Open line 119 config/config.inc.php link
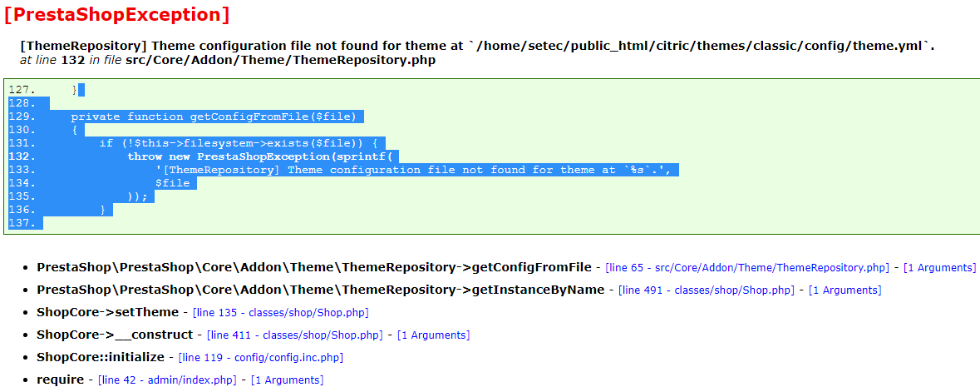Screen dimensions: 980x392 coord(260,358)
